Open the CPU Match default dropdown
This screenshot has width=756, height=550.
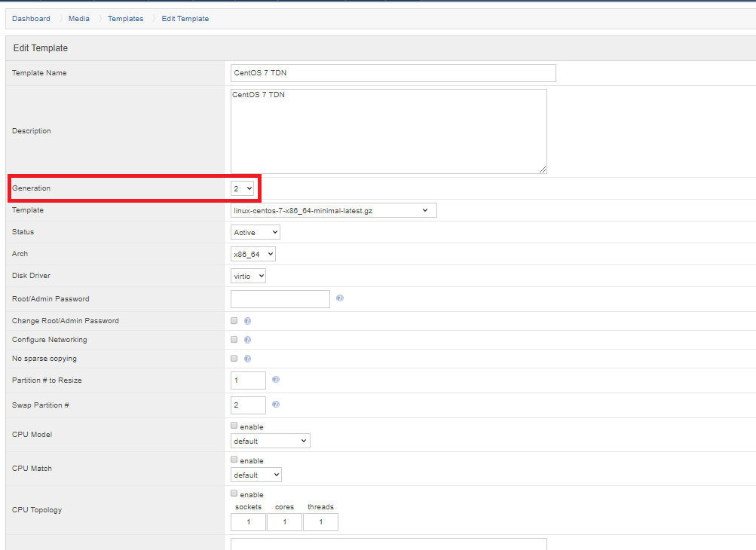(256, 475)
